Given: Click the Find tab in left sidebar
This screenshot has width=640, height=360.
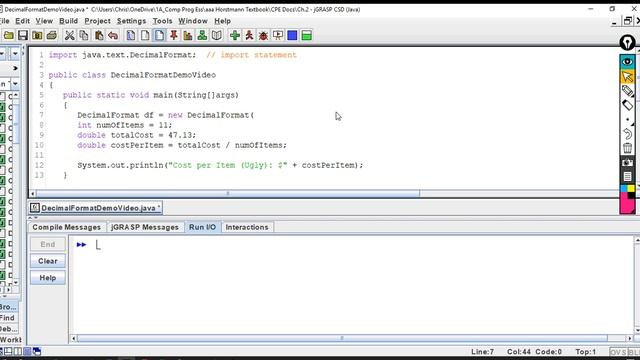Looking at the screenshot, I should tap(8, 318).
